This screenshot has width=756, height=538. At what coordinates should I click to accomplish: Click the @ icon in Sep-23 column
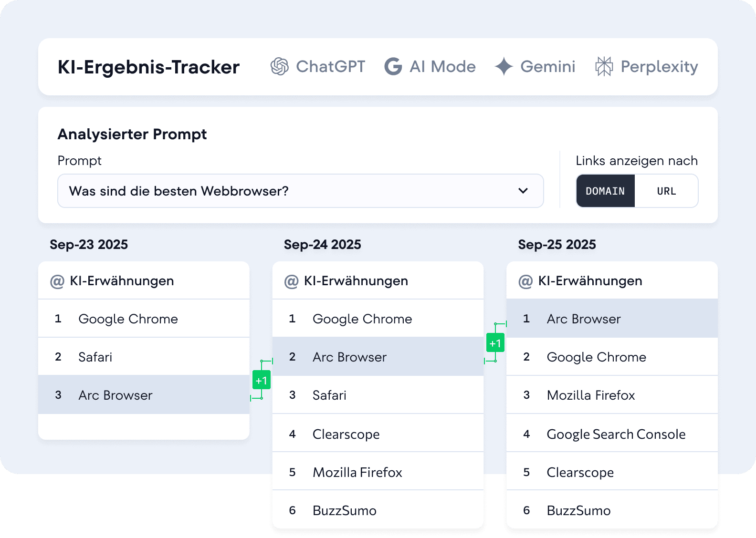(x=57, y=281)
